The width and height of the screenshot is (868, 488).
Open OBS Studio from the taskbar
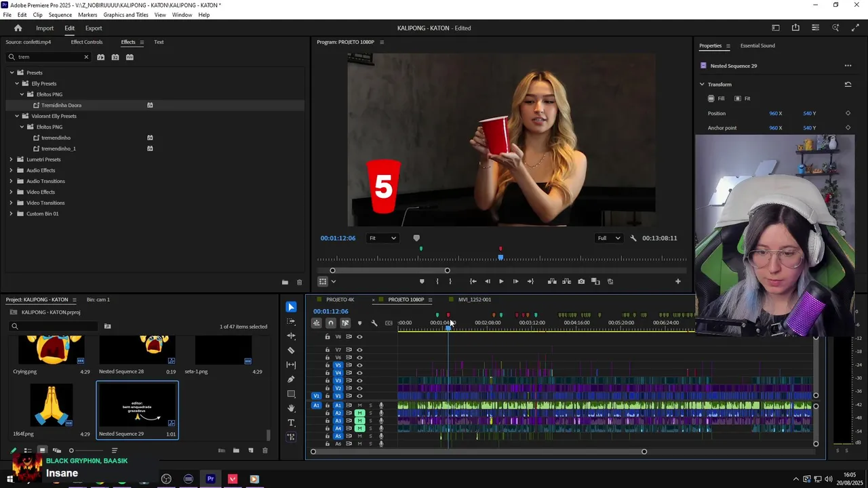tap(166, 479)
